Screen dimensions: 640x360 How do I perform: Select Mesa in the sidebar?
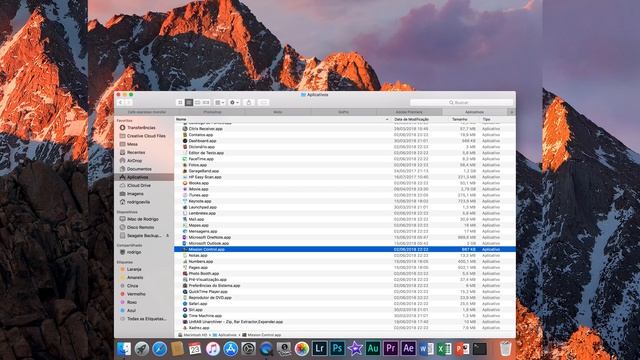(132, 144)
